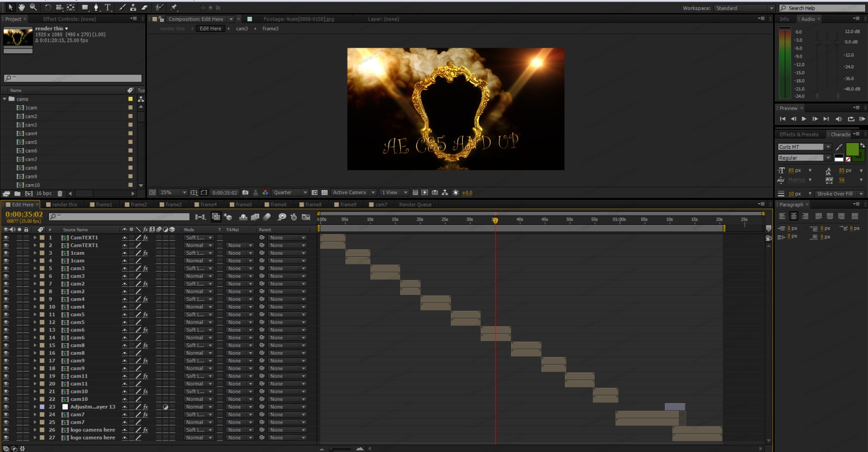This screenshot has width=868, height=452.
Task: Click the Search Help field
Action: click(822, 8)
